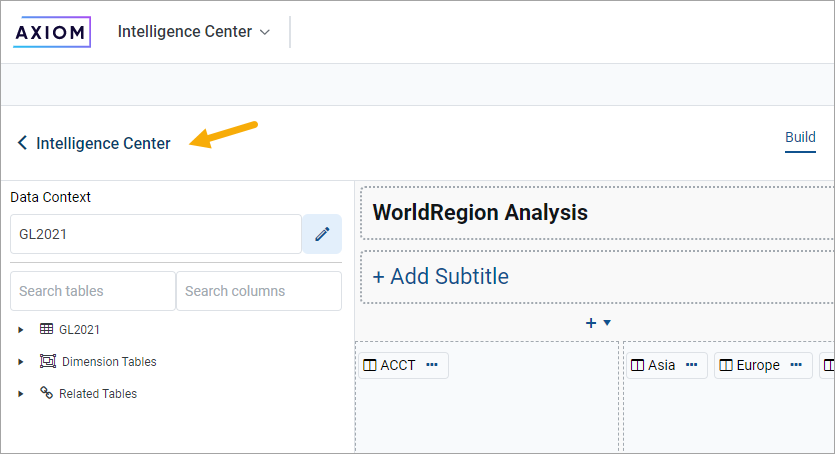Screen dimensions: 835x454
Task: Expand the GL2021 tree node
Action: pyautogui.click(x=21, y=329)
